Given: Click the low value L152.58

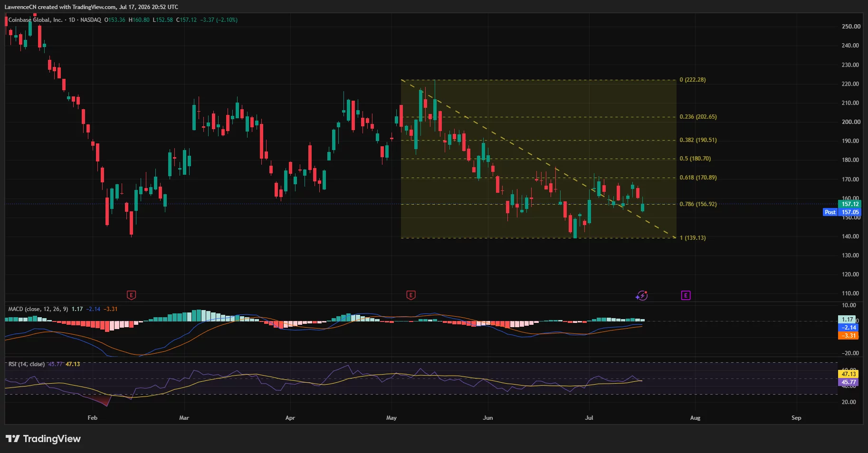Looking at the screenshot, I should (x=162, y=20).
